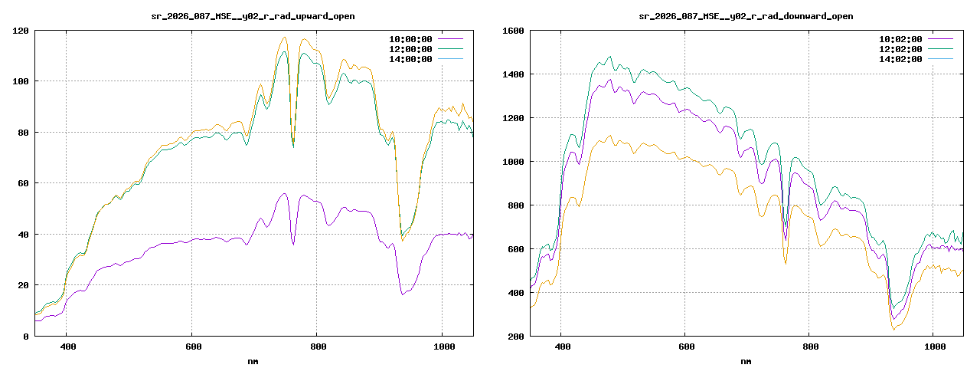Click the nm axis label under right chart
The width and height of the screenshot is (980, 368).
tap(746, 360)
